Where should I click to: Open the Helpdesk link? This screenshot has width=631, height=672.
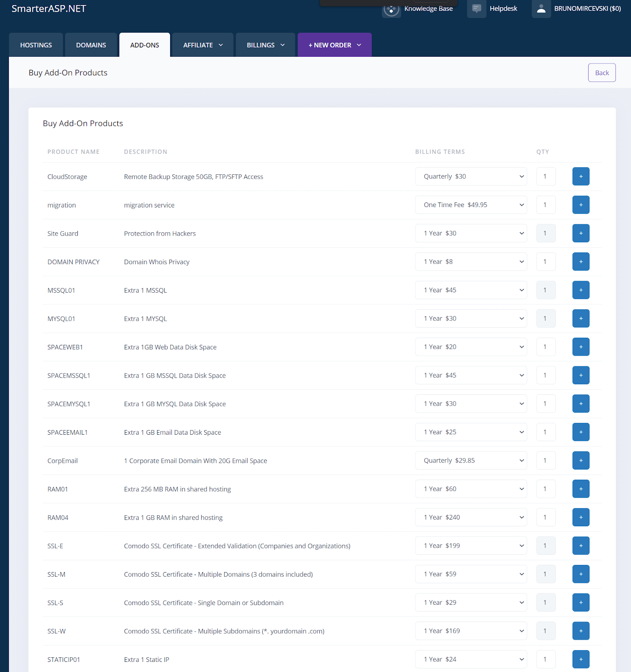click(x=503, y=9)
